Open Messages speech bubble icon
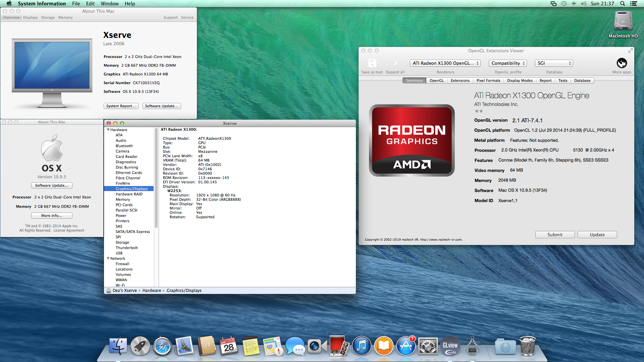 point(295,346)
